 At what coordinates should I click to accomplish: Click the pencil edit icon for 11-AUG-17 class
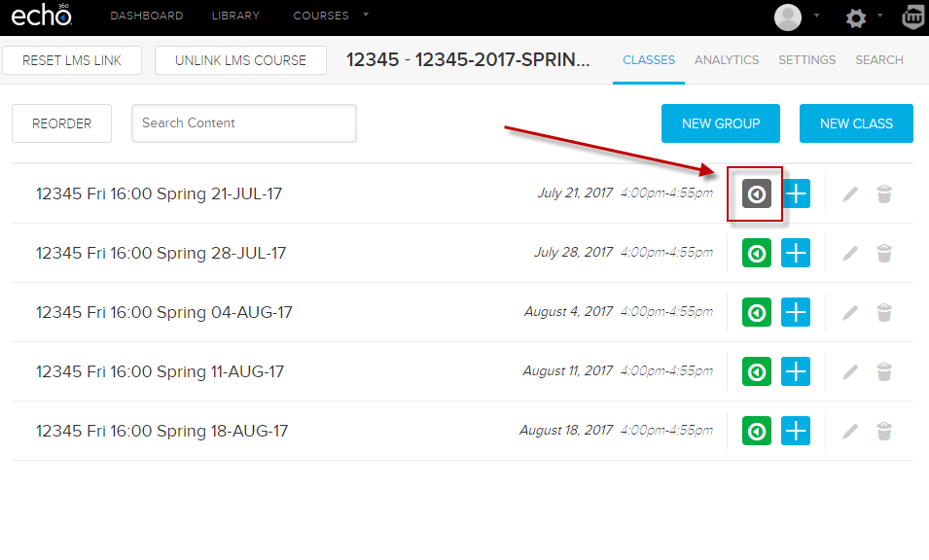(850, 372)
